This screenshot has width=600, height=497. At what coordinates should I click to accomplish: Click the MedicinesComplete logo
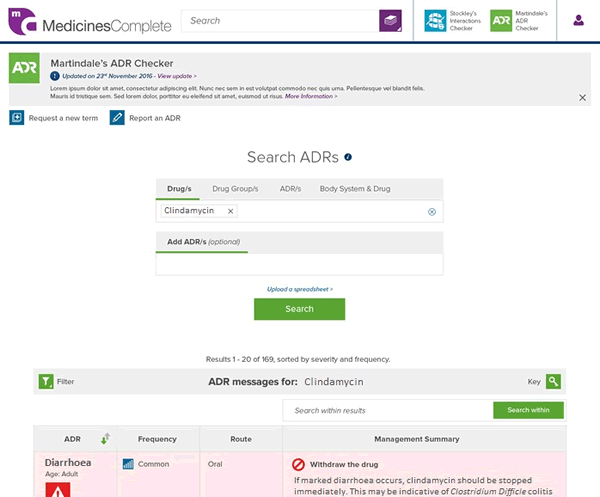tap(90, 22)
